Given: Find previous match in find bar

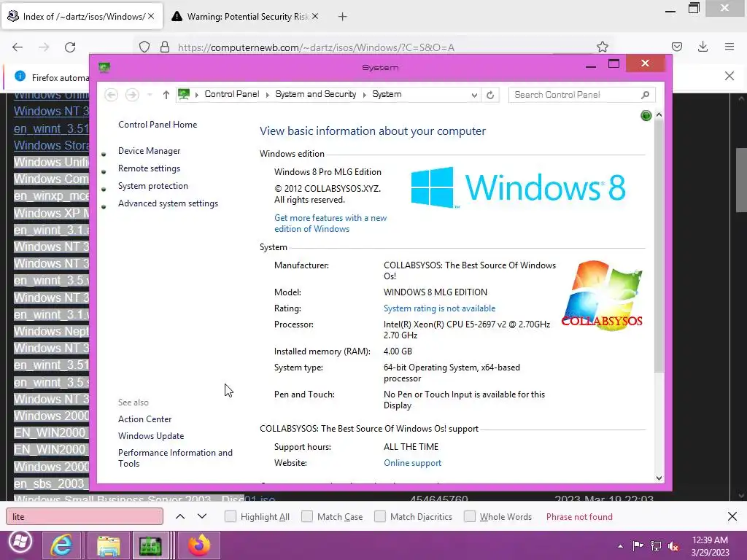Looking at the screenshot, I should (x=180, y=516).
